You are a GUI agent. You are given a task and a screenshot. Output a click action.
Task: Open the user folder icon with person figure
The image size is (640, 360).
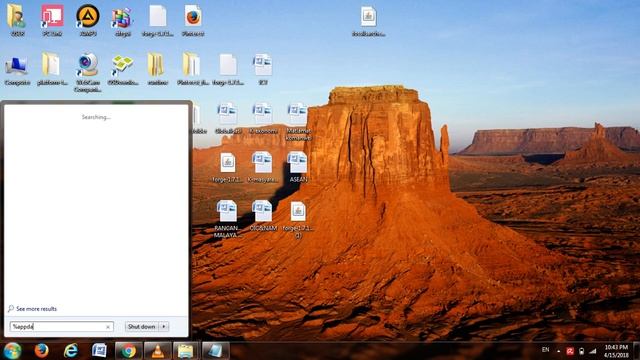coord(17,20)
